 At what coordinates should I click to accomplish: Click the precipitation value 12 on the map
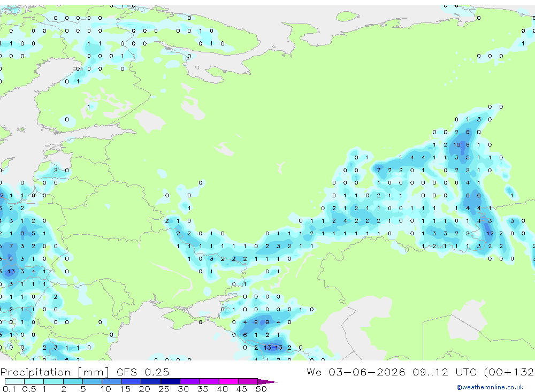(490, 233)
